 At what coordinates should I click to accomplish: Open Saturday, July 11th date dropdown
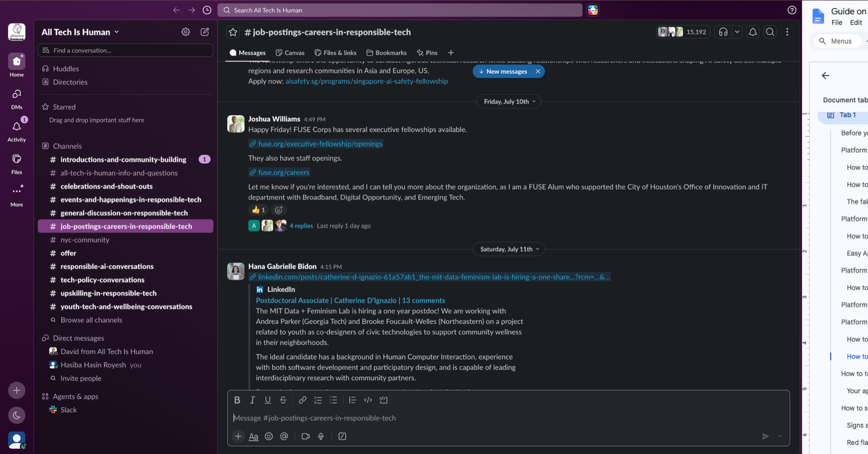tap(509, 249)
